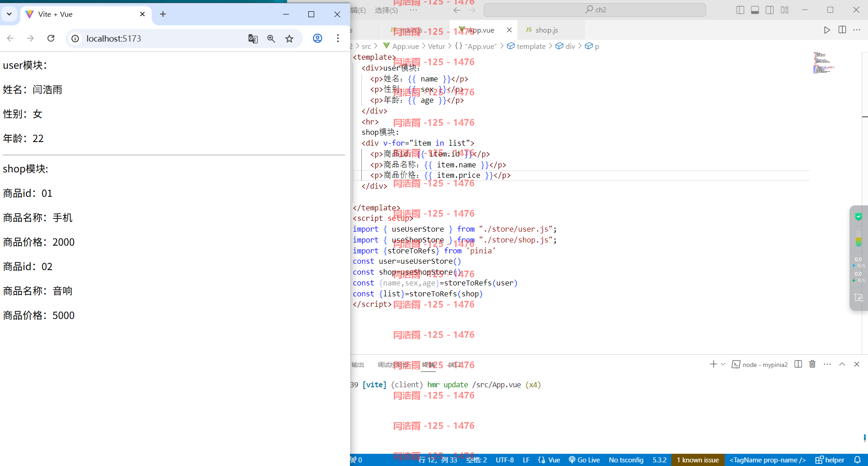This screenshot has height=466, width=868.
Task: Open the browser tab search dropdown
Action: [9, 14]
